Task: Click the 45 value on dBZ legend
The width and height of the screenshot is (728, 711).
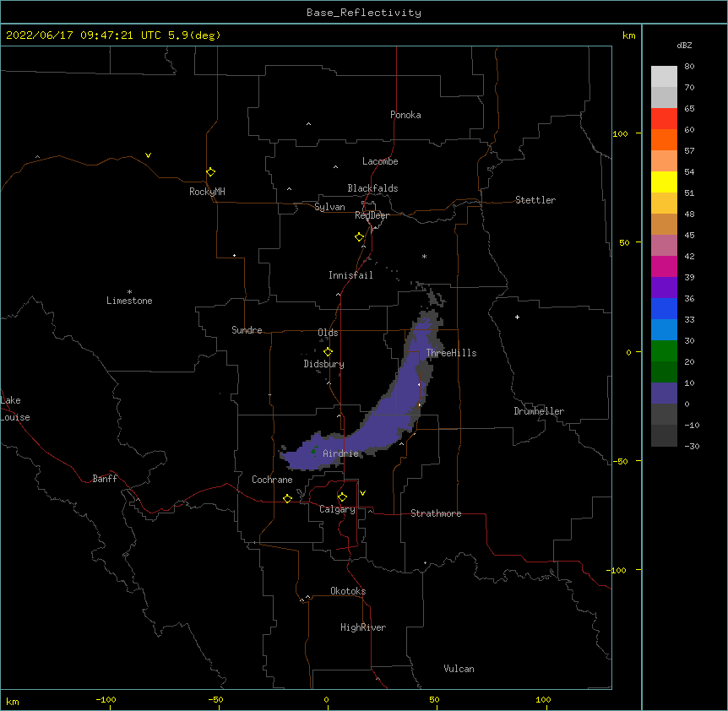Action: tap(689, 236)
